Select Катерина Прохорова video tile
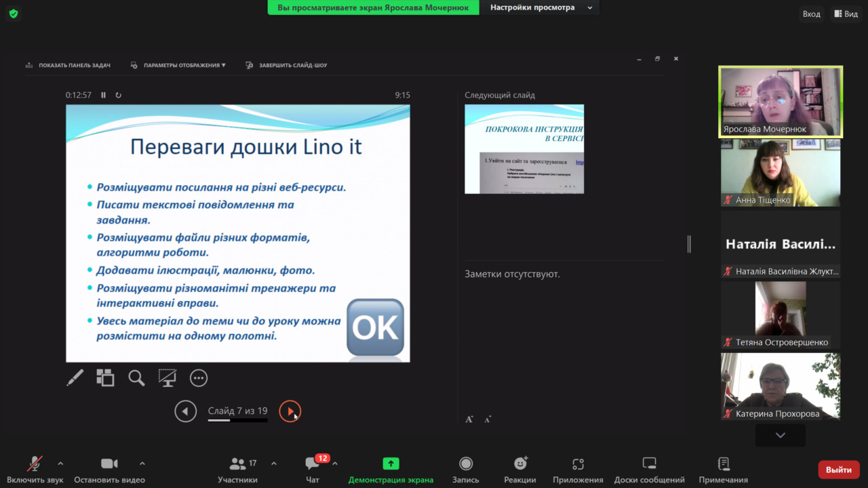868x488 pixels. click(781, 386)
